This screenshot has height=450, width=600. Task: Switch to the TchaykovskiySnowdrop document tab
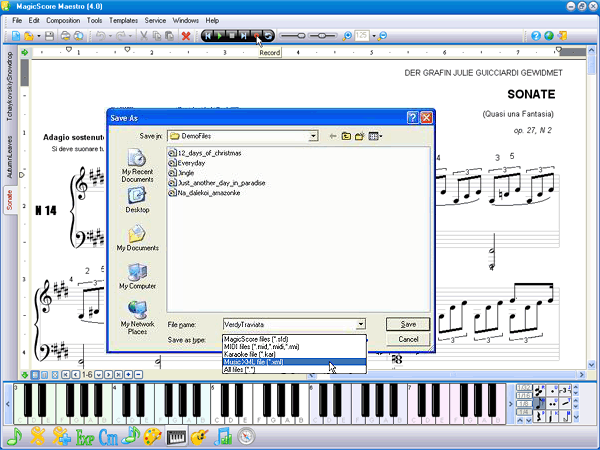(x=10, y=87)
